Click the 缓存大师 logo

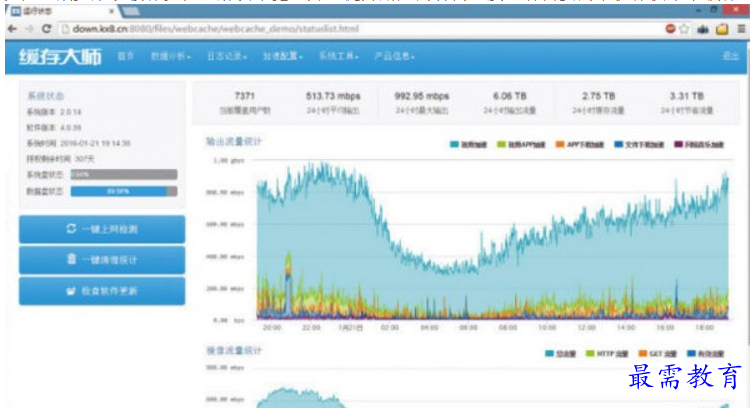point(60,56)
